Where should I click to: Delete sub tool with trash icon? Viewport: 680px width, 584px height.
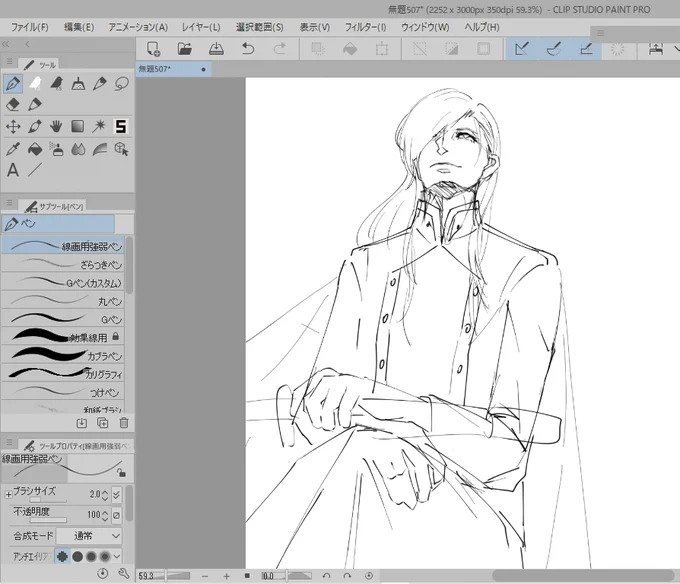coord(124,423)
